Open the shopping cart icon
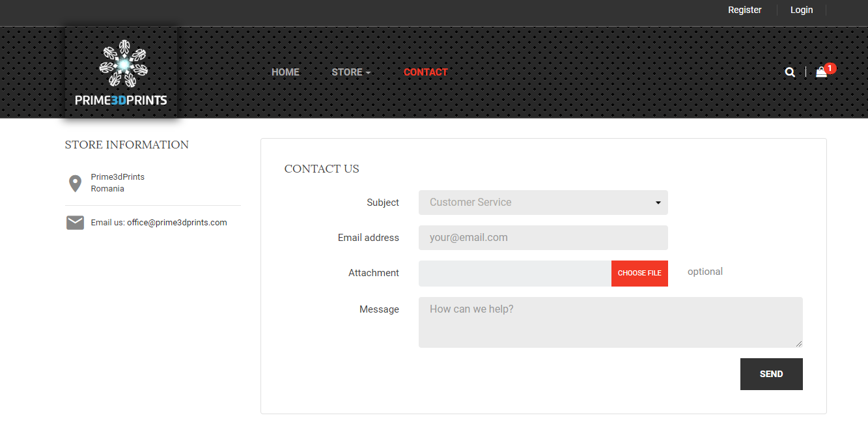Viewport: 868px width, 437px height. 822,72
